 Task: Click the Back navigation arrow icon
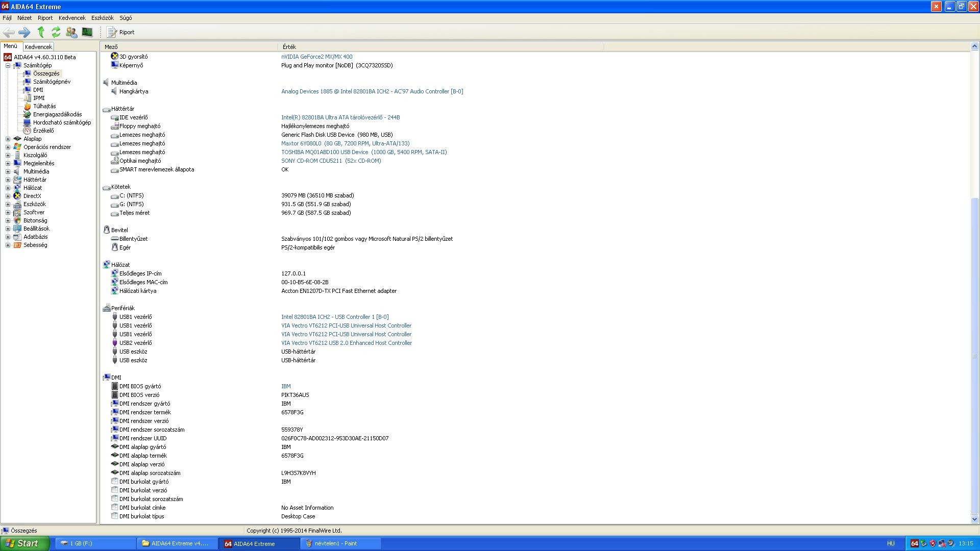[x=9, y=32]
